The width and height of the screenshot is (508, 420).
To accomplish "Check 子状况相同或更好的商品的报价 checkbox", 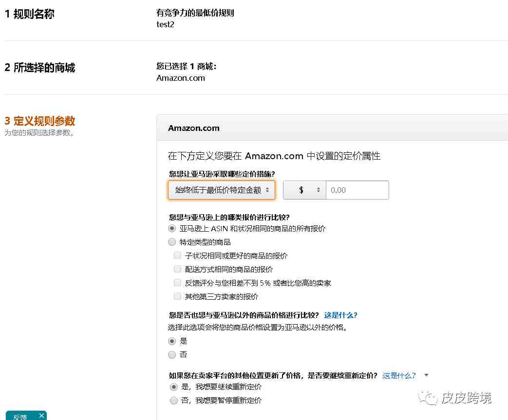I will pos(177,256).
